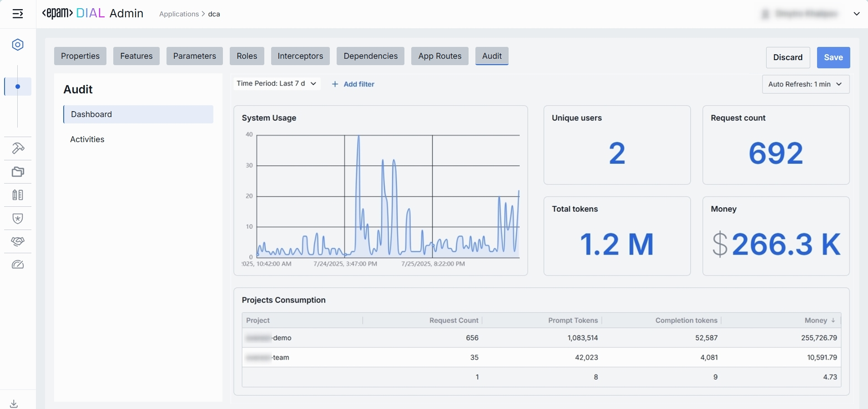Click the download icon at sidebar bottom
This screenshot has width=868, height=409.
tap(14, 404)
